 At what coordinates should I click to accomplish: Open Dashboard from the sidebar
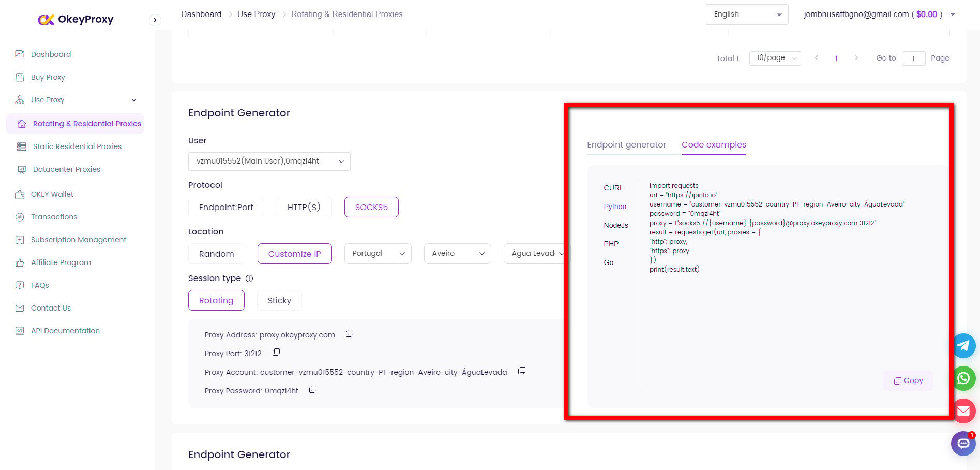tap(51, 54)
